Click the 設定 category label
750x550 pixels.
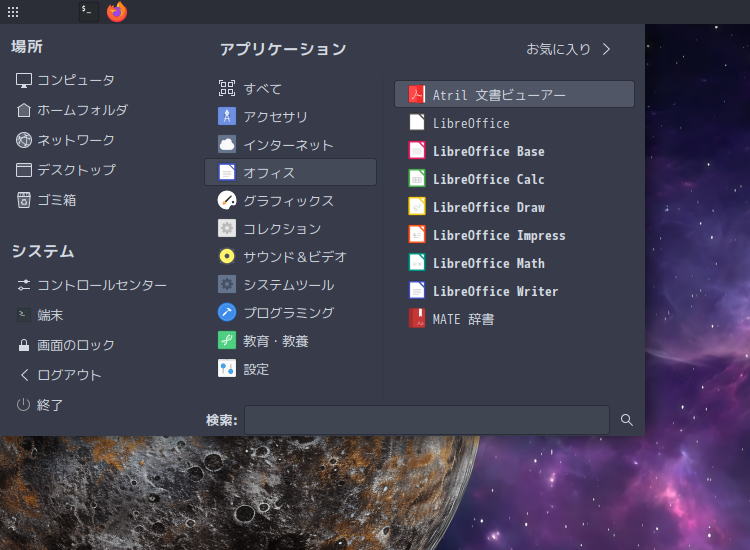tap(256, 369)
